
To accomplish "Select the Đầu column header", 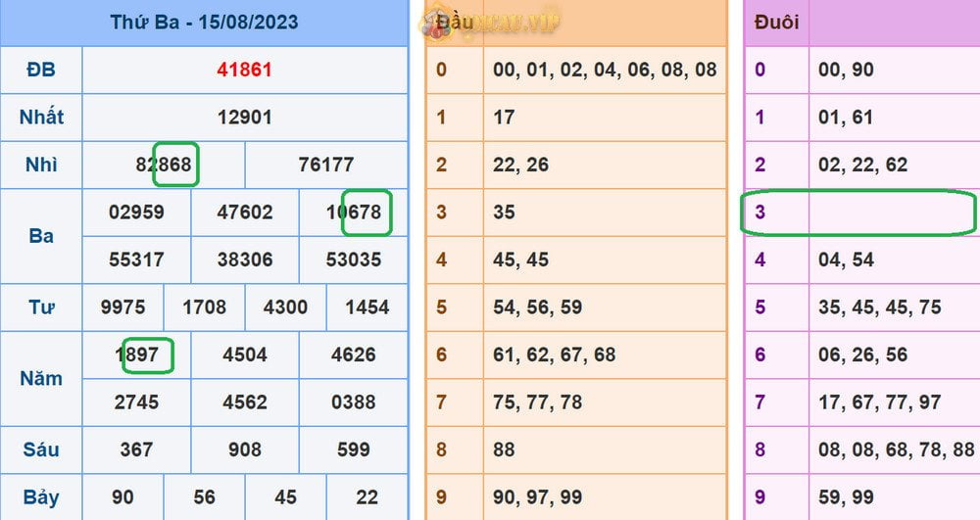I will pos(455,22).
